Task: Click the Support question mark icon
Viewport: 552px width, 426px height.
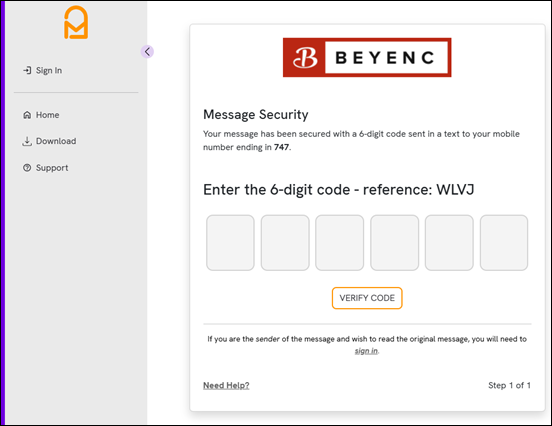Action: coord(27,168)
